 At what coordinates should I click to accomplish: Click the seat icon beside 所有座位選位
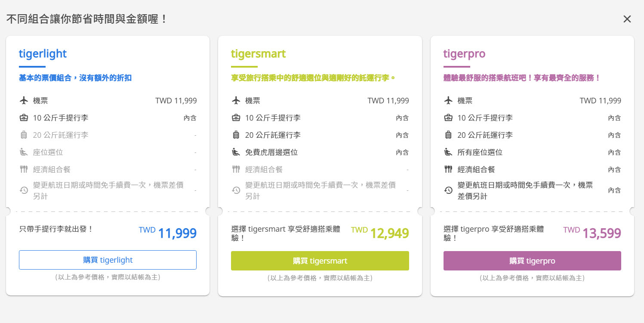tap(448, 152)
